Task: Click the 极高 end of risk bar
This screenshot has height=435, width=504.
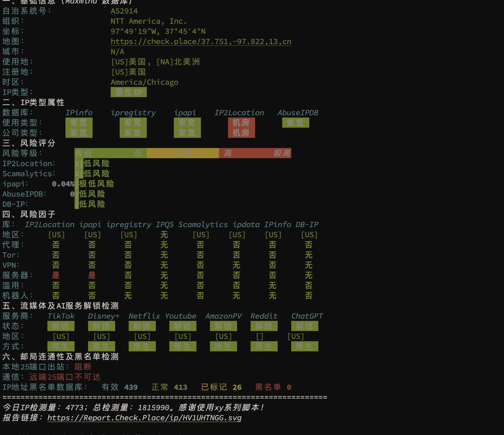Action: 282,153
